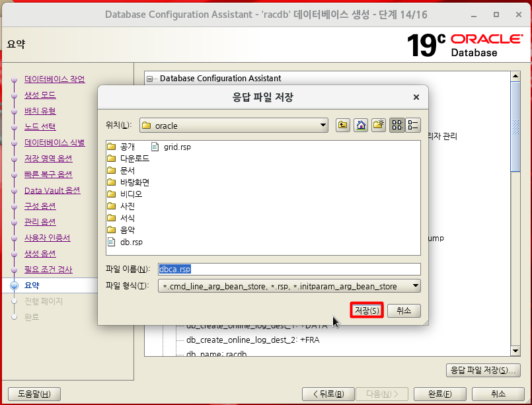Select the db.rsp file
532x405 pixels.
125,242
